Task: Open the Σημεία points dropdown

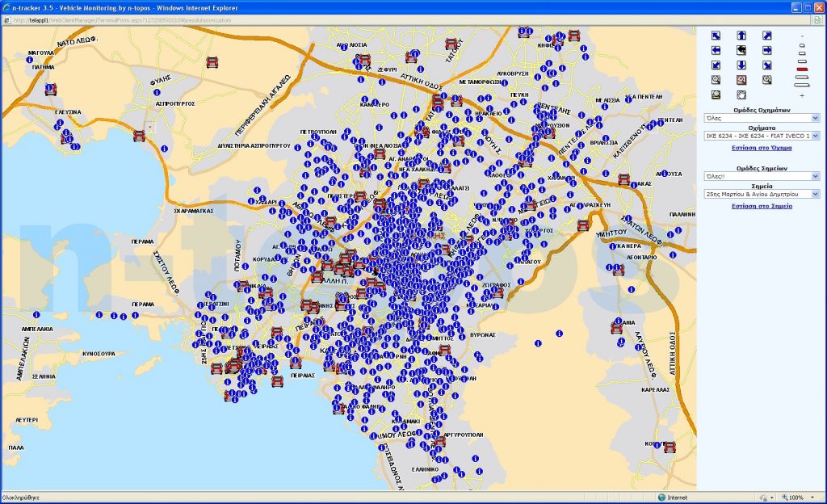Action: tap(762, 194)
